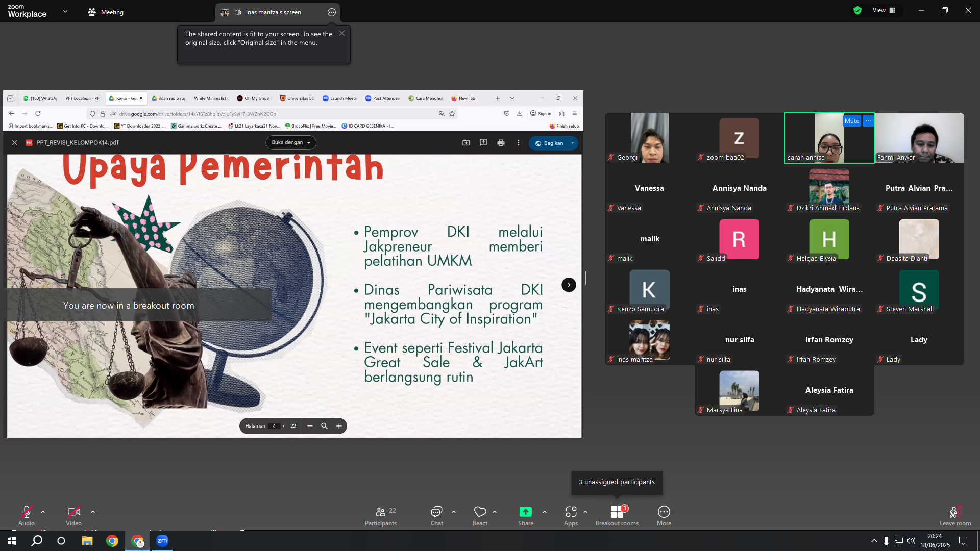
Task: Expand the Chat options arrow
Action: 454,512
